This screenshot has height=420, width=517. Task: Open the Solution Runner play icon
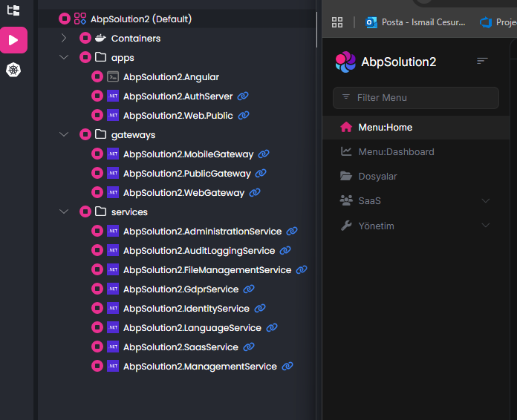pos(13,39)
